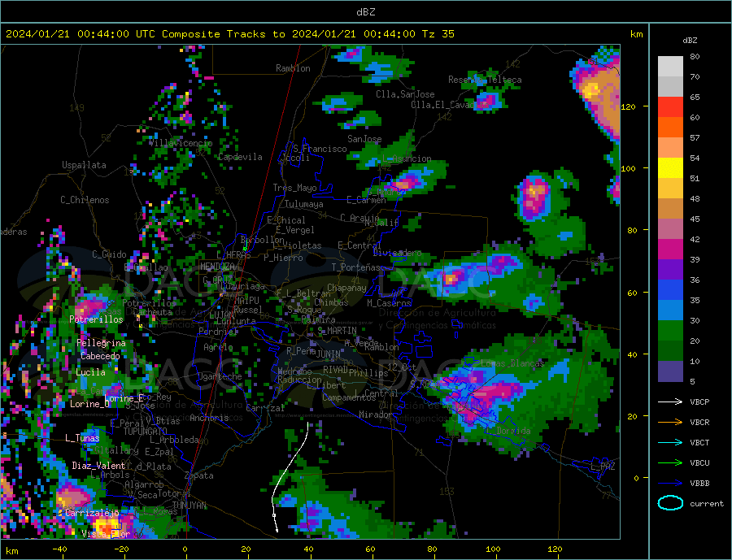Click the '80' label in dBZ legend
Viewport: 732px width, 560px height.
(695, 56)
